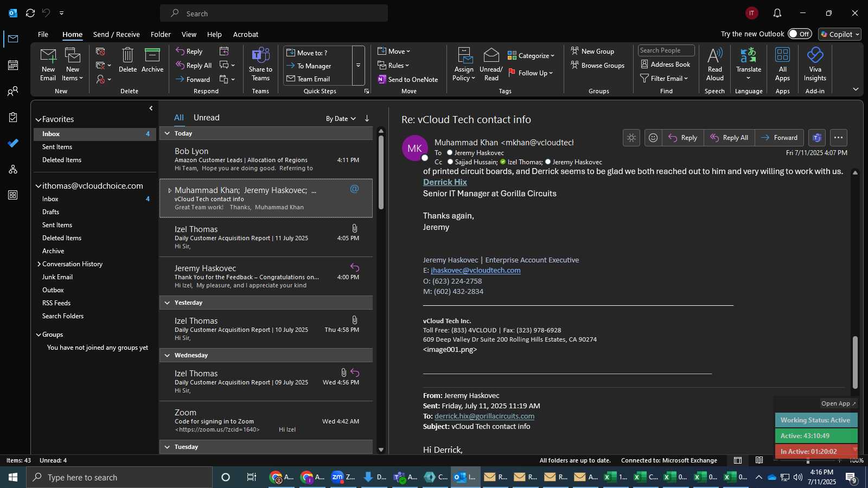Click the Windows taskbar search box

tap(119, 477)
